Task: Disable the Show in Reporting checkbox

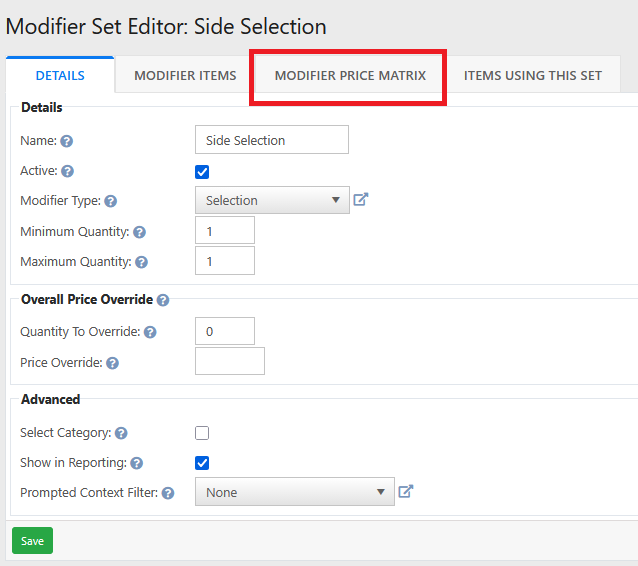Action: pos(202,463)
